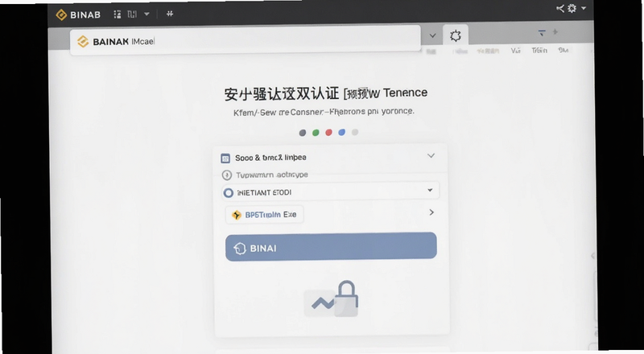Select the light grey color dot
This screenshot has height=354, width=644.
pyautogui.click(x=355, y=132)
